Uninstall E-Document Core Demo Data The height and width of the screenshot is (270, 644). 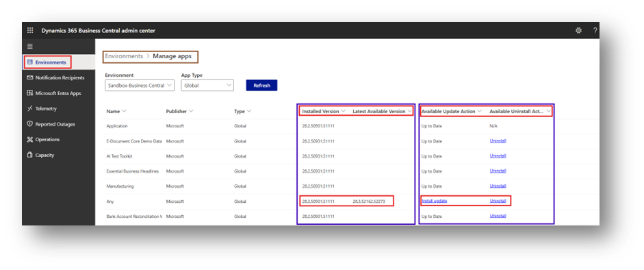coord(498,141)
